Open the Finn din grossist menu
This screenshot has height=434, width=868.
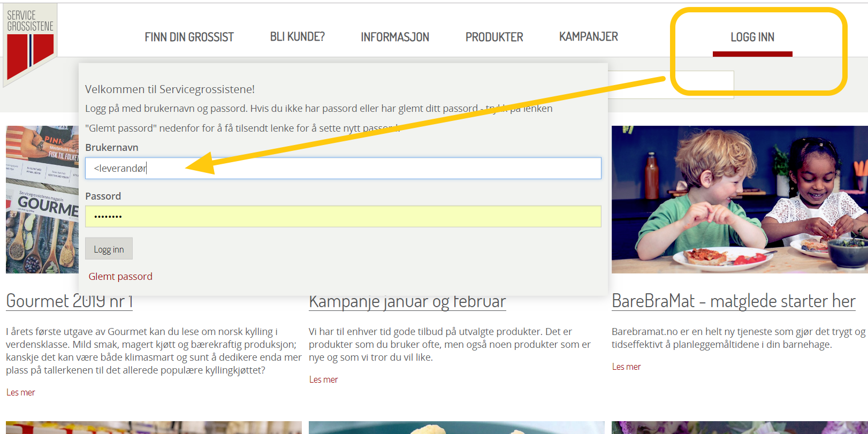189,37
